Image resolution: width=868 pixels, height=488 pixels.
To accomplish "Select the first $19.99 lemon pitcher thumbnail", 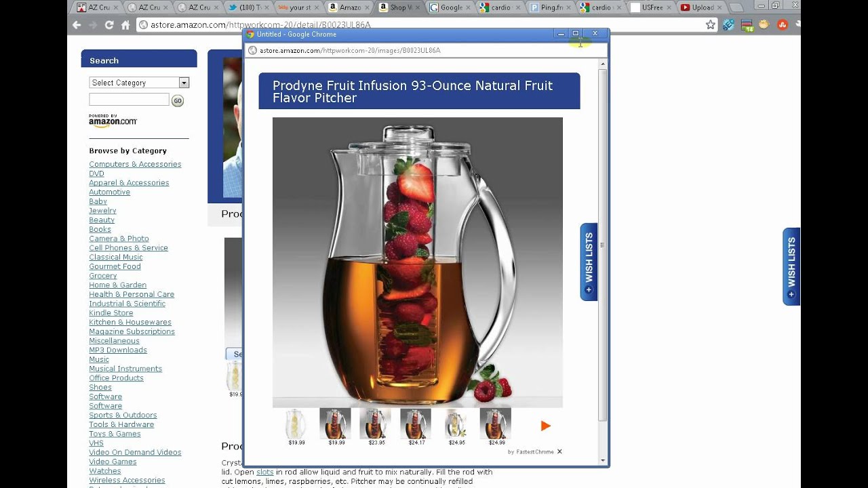I will [296, 424].
